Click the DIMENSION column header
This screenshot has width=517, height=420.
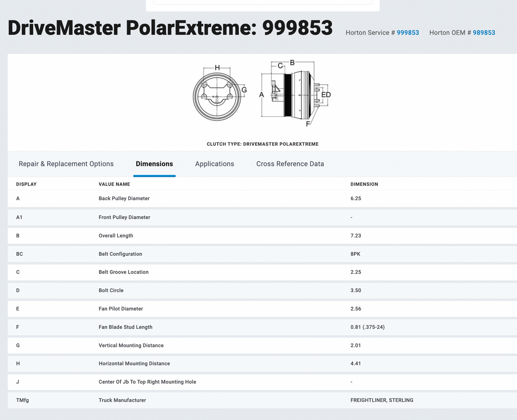click(364, 184)
